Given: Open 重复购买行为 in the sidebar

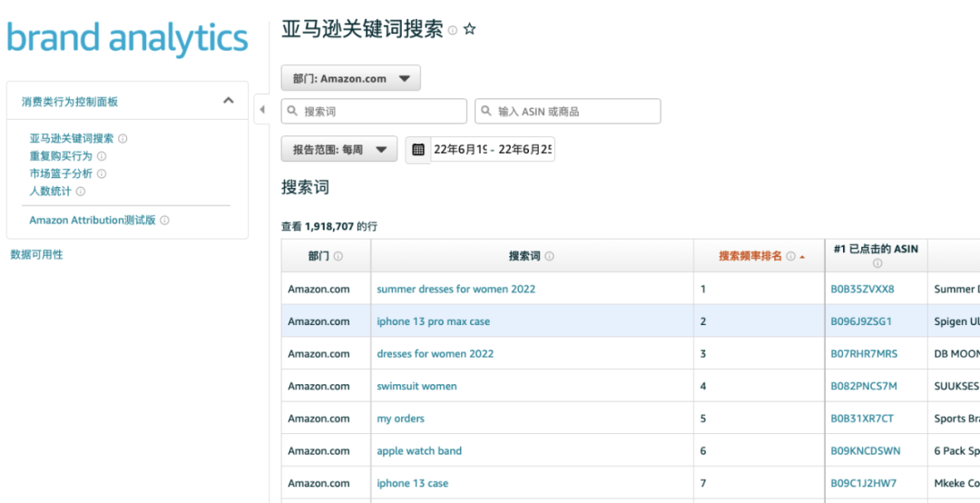Looking at the screenshot, I should 61,156.
